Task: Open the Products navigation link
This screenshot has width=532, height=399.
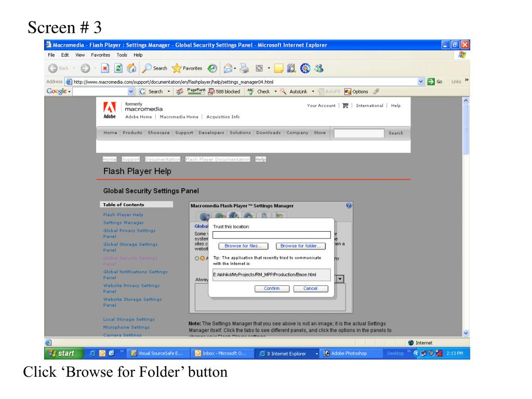Action: tap(132, 132)
